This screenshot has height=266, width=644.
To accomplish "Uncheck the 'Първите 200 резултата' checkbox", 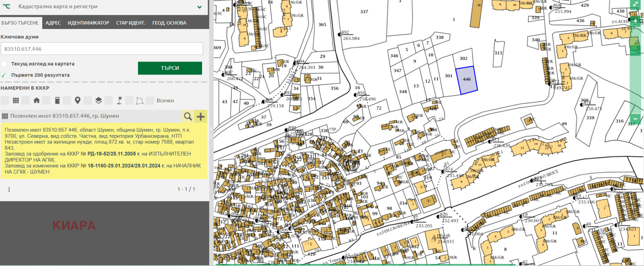I will [4, 75].
